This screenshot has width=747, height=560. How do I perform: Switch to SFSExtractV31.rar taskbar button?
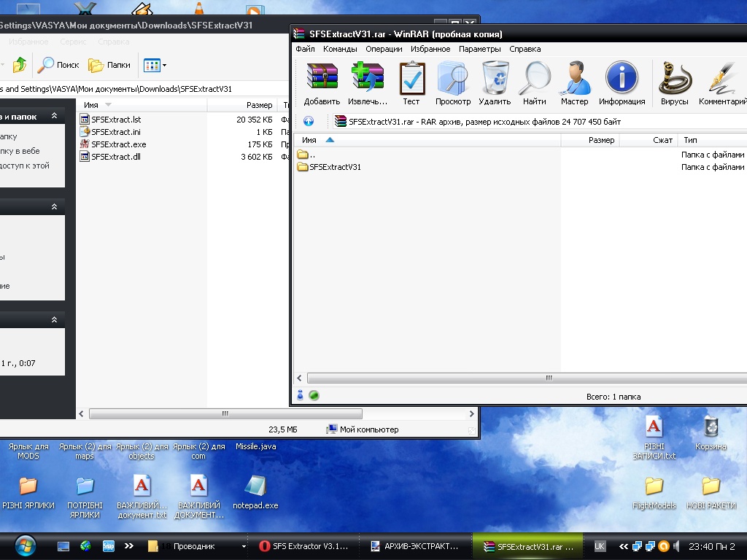[x=528, y=546]
